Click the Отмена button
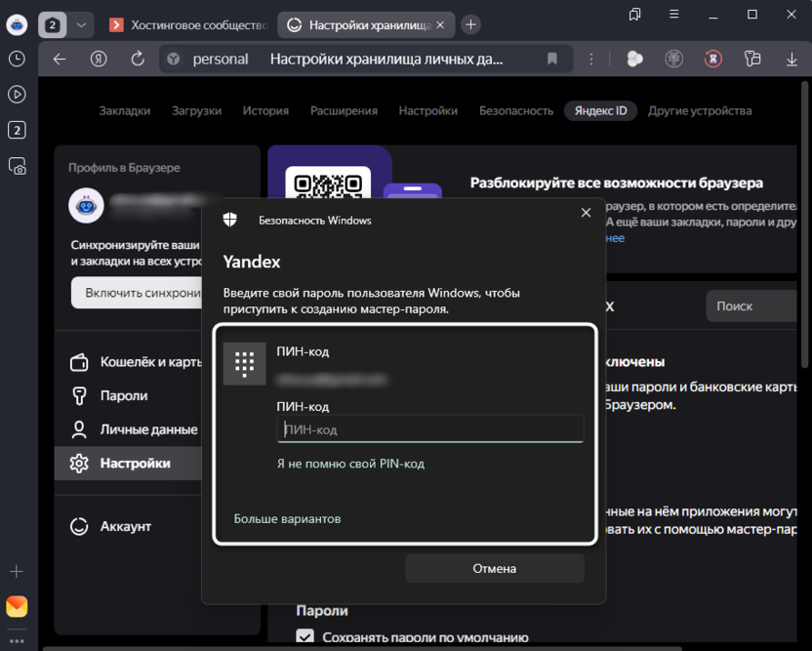This screenshot has width=812, height=651. (x=495, y=569)
